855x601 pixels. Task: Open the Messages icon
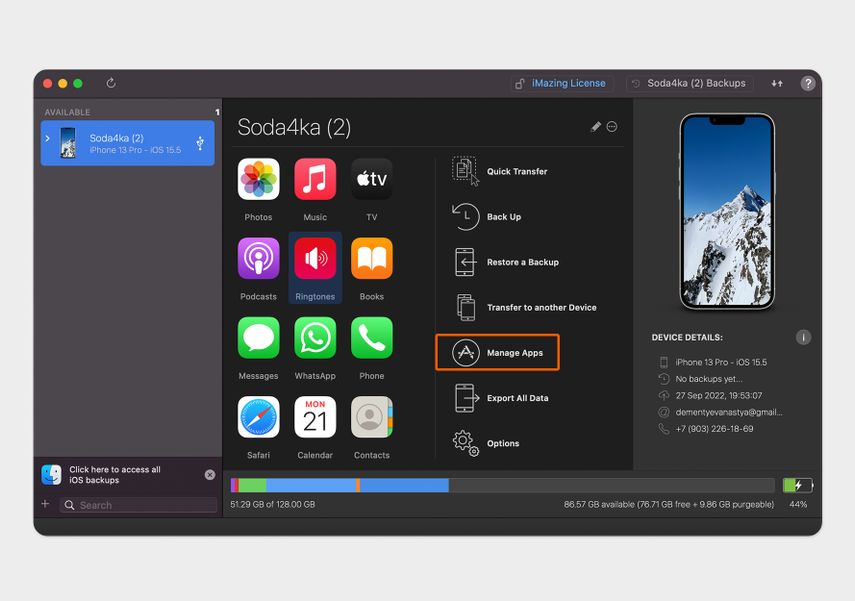258,338
